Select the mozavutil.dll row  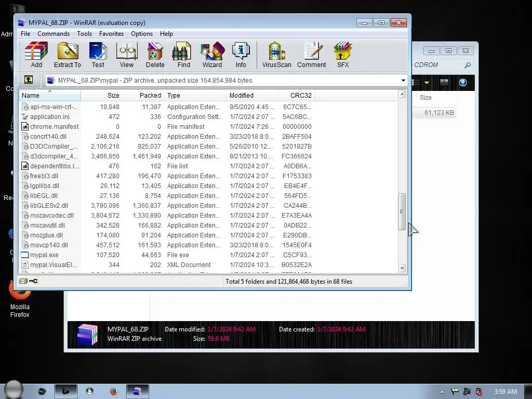tap(167, 225)
